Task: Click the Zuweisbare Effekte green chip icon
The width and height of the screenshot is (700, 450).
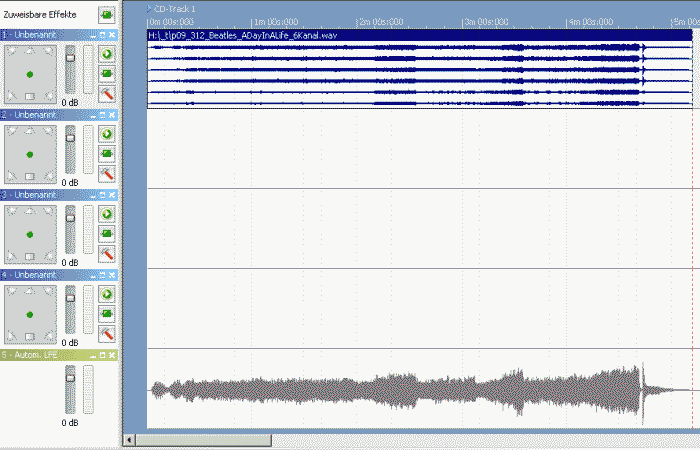Action: tap(106, 15)
